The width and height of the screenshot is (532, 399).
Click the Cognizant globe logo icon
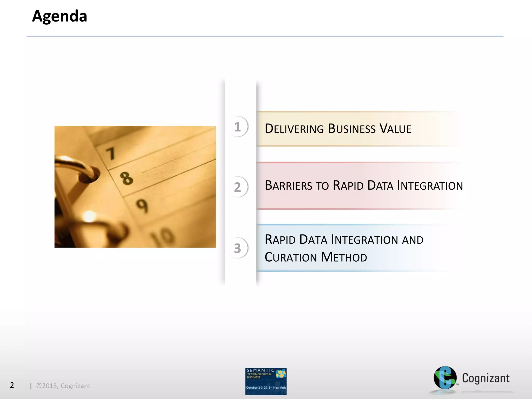click(445, 378)
